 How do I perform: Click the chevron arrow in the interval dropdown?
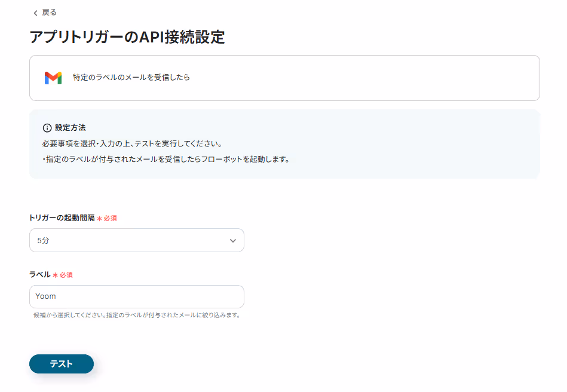(x=233, y=240)
